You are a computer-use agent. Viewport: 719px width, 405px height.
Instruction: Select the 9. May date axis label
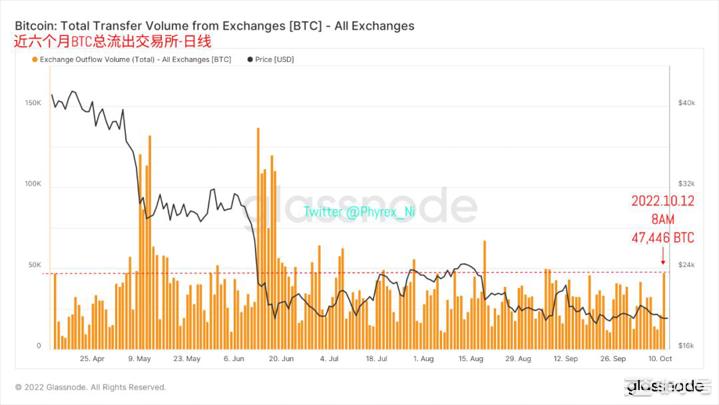point(141,357)
